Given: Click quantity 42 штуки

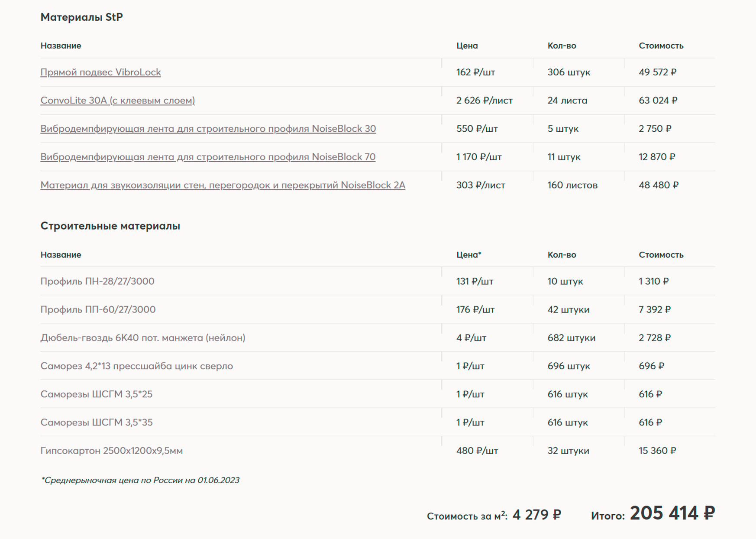Looking at the screenshot, I should (x=568, y=309).
